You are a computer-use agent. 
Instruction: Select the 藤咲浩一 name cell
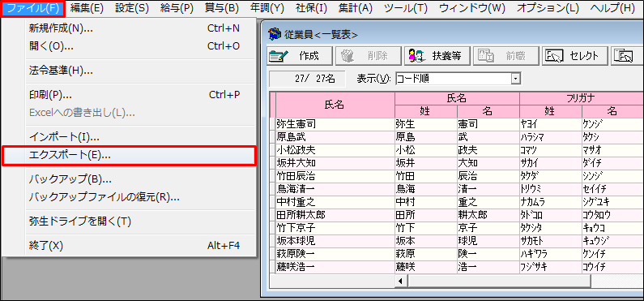pyautogui.click(x=335, y=267)
